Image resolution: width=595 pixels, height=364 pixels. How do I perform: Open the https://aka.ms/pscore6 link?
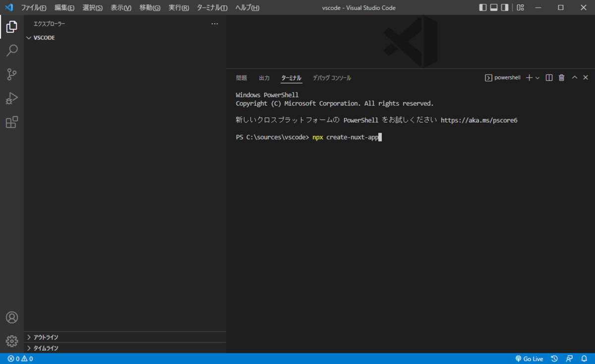(x=479, y=120)
